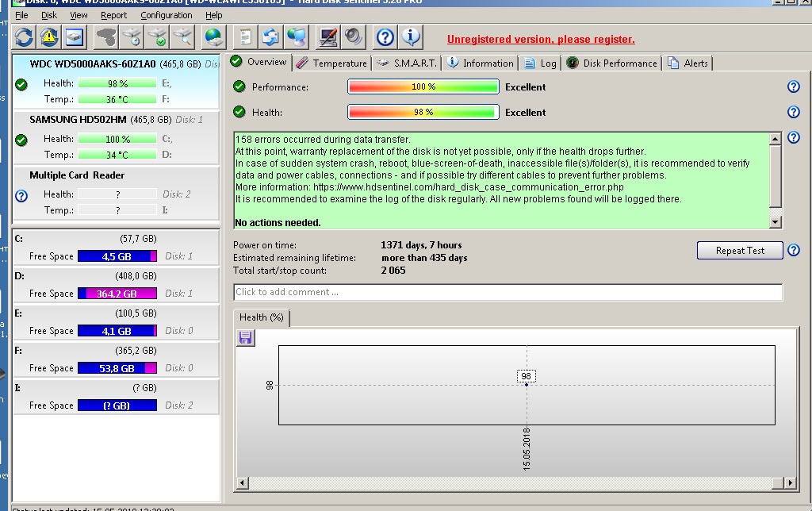Click the blue info bubble toolbar icon
Screen dimensions: 812x511
(411, 36)
